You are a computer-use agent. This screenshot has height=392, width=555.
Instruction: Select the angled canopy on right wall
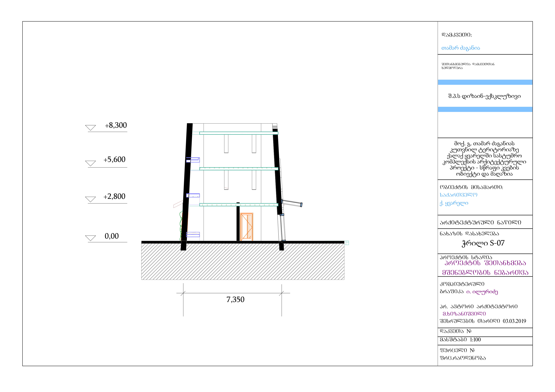(292, 203)
